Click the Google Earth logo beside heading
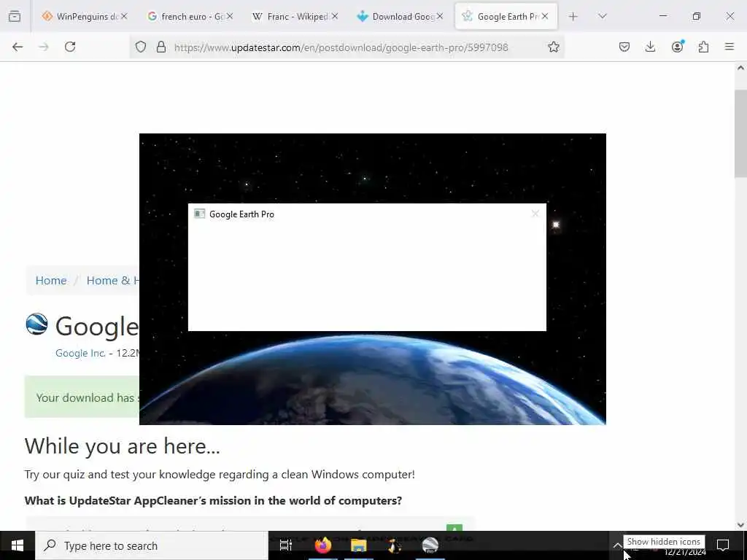 tap(36, 324)
